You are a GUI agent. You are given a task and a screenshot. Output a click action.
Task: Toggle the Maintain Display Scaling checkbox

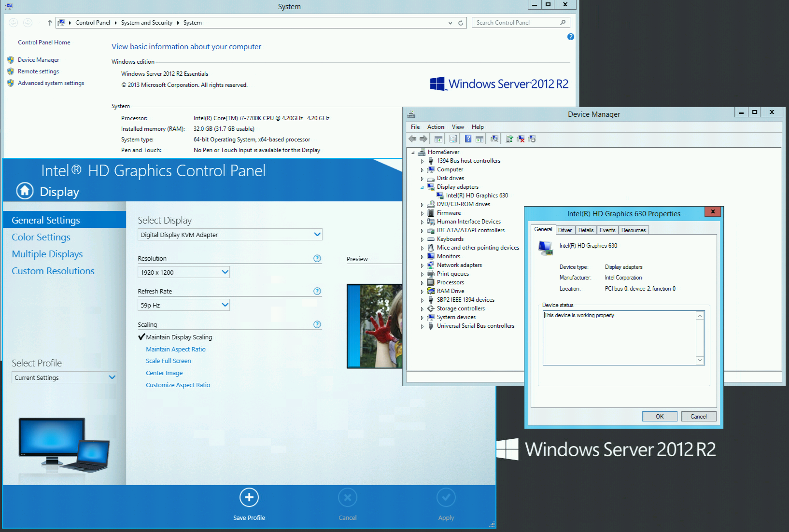(141, 337)
